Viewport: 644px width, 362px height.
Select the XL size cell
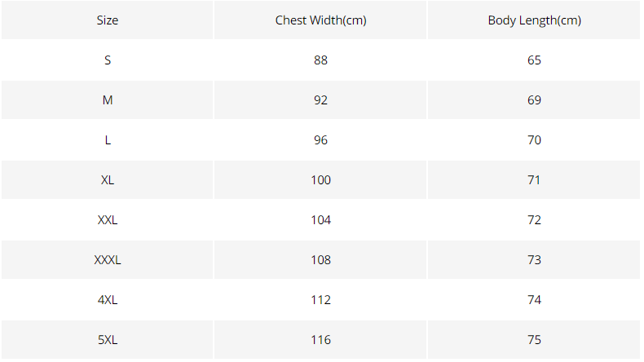(107, 179)
